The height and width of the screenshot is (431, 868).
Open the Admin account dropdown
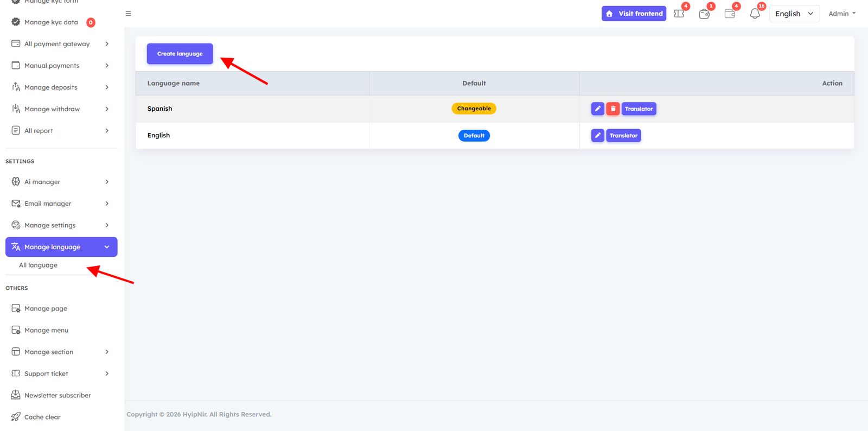tap(841, 13)
